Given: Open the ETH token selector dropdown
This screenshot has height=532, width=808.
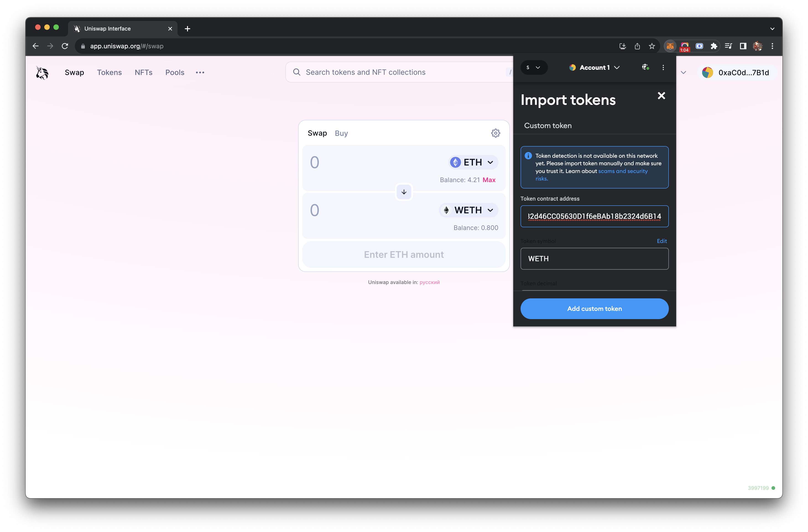Looking at the screenshot, I should (473, 162).
